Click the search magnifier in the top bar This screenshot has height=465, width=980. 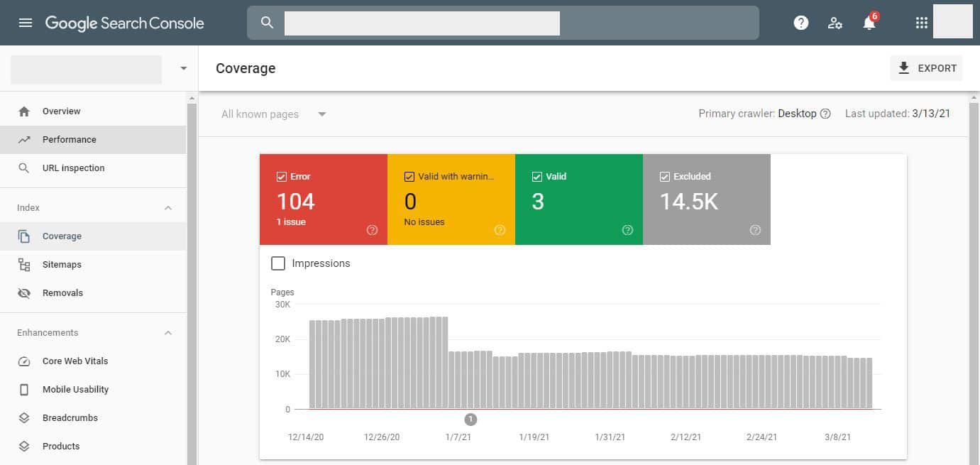tap(266, 22)
